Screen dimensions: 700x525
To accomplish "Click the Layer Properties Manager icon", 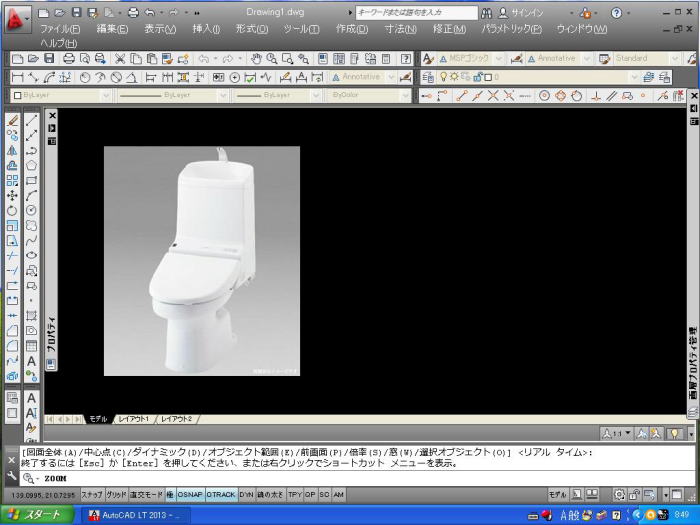I will tap(428, 77).
